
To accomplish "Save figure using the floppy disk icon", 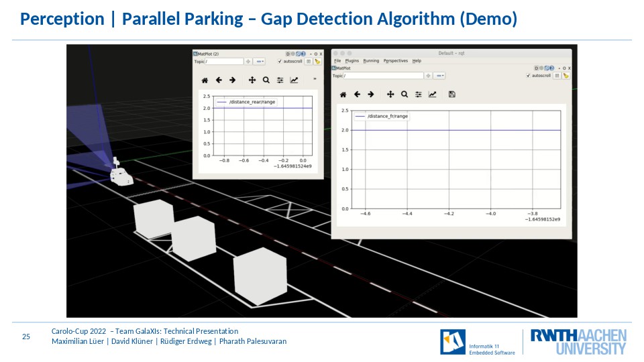I will click(x=451, y=95).
